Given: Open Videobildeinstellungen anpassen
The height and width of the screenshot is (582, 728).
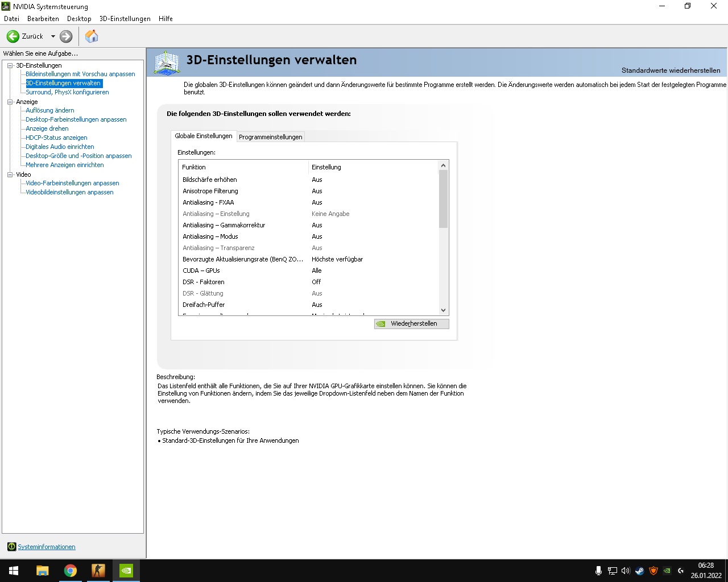Looking at the screenshot, I should (69, 192).
